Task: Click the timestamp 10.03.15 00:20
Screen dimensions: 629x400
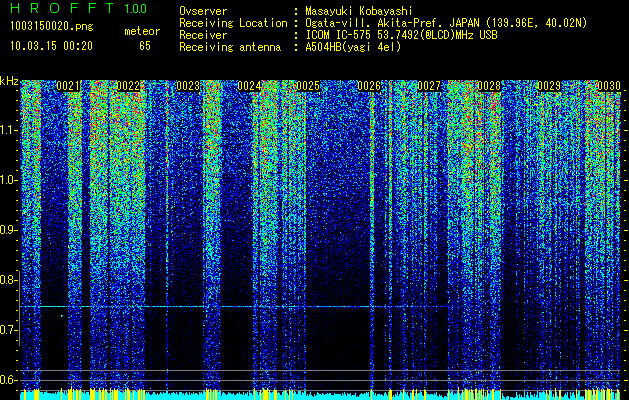Action: pyautogui.click(x=51, y=46)
